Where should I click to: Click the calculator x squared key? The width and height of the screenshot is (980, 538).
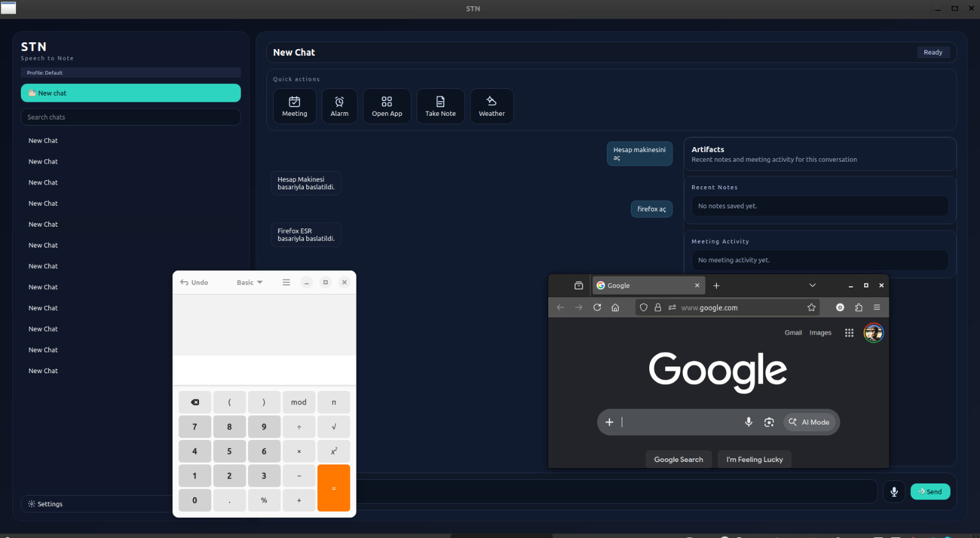(x=334, y=451)
